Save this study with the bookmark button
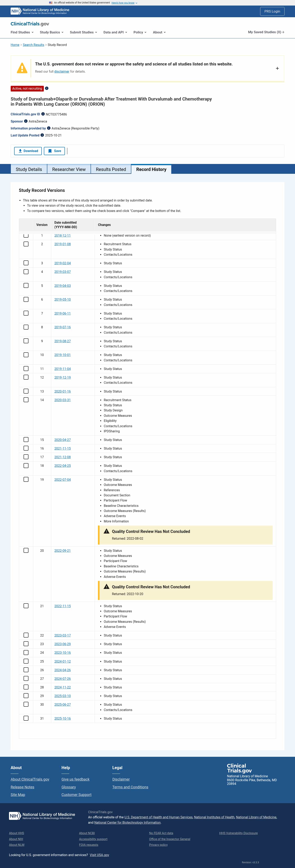Viewport: 295px width, 868px height. click(x=54, y=151)
